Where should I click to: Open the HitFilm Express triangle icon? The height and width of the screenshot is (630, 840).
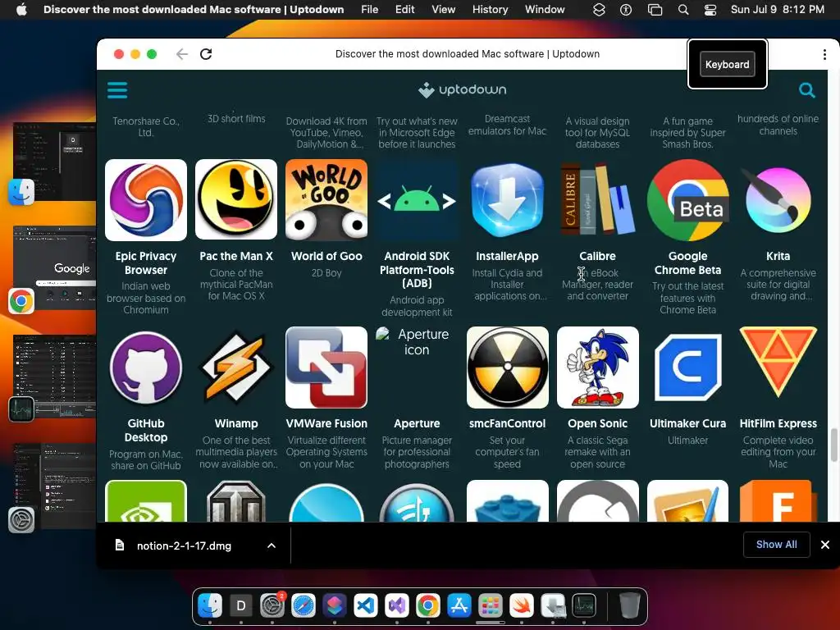pyautogui.click(x=778, y=367)
